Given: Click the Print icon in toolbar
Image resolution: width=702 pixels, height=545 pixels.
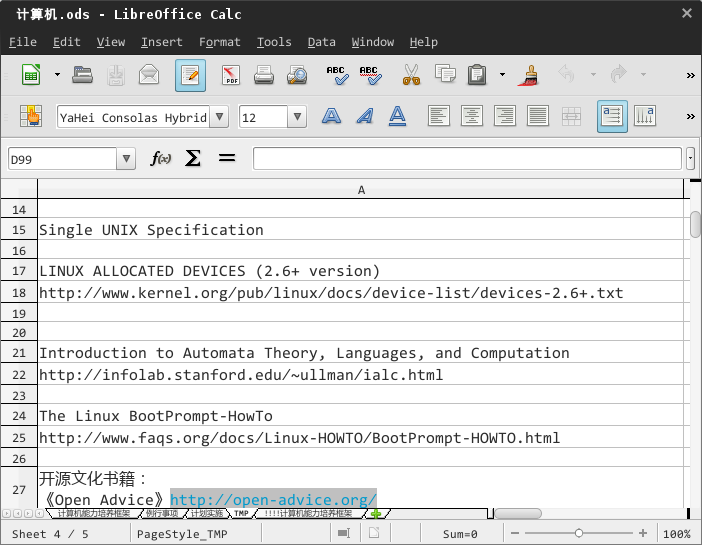Looking at the screenshot, I should pyautogui.click(x=264, y=75).
